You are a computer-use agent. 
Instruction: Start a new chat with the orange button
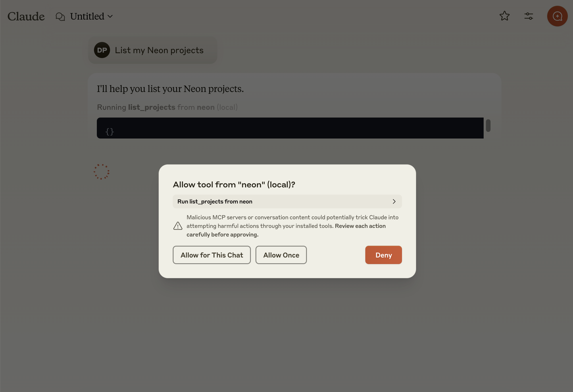[x=557, y=16]
